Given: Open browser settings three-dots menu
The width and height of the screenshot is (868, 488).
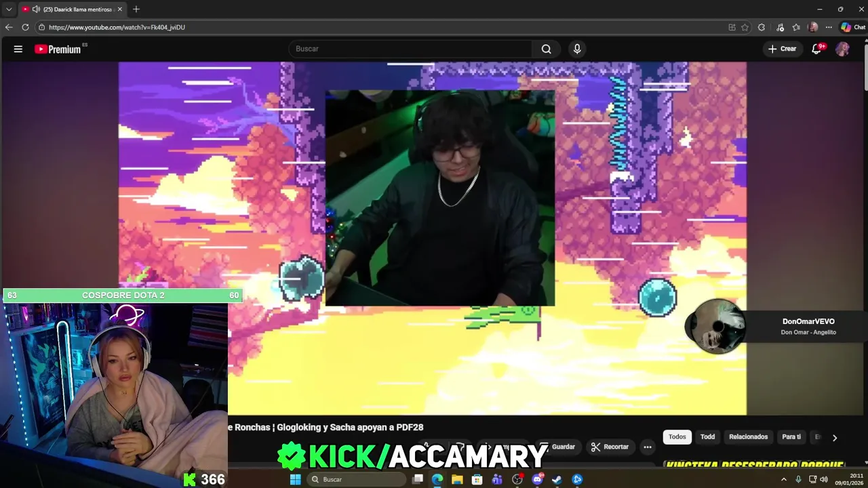Looking at the screenshot, I should 829,27.
